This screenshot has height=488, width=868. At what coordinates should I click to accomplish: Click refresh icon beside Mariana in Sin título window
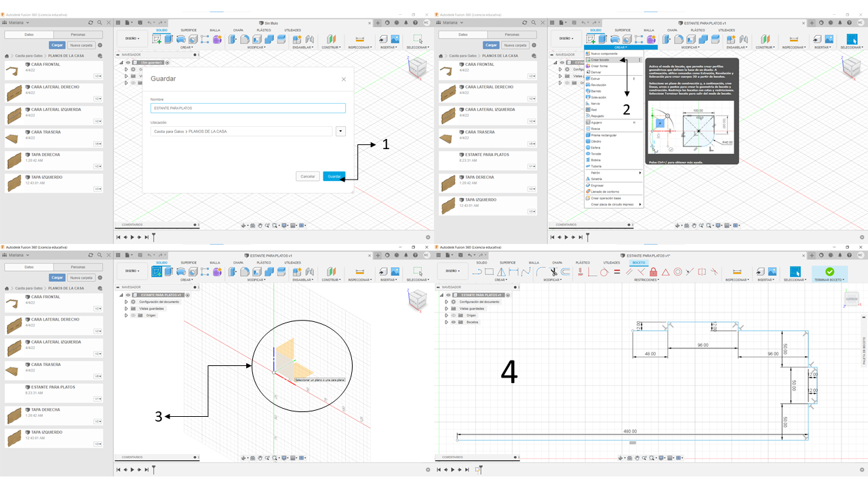90,22
